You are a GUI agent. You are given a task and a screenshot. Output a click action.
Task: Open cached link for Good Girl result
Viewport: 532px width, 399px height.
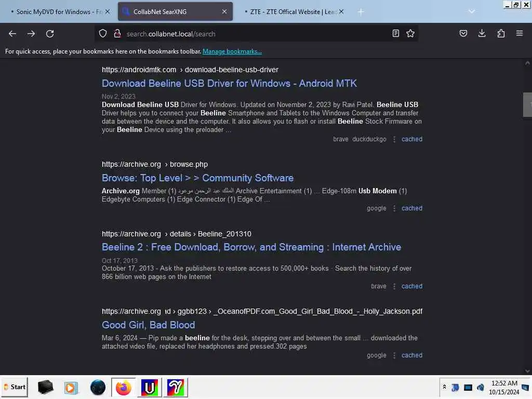[412, 355]
